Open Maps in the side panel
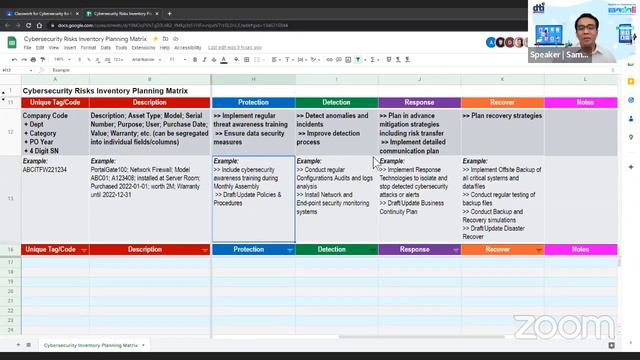The height and width of the screenshot is (360, 640). 631,137
